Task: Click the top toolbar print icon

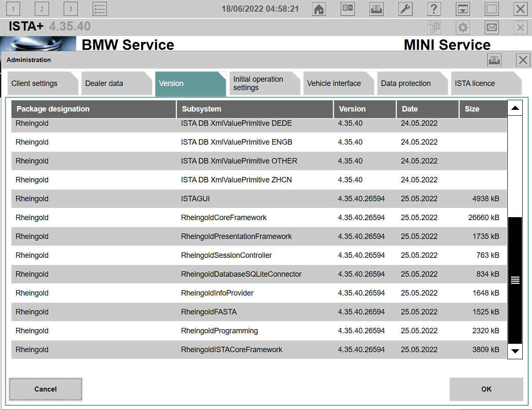Action: click(377, 9)
